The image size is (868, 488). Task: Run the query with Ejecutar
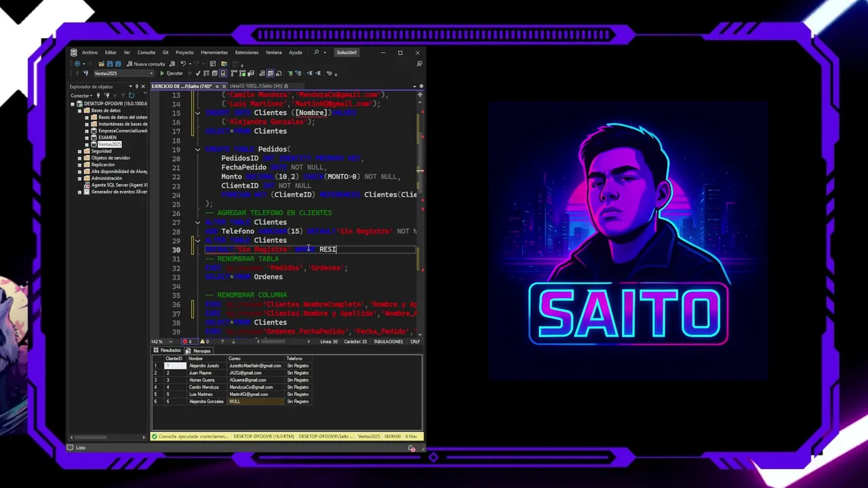172,73
